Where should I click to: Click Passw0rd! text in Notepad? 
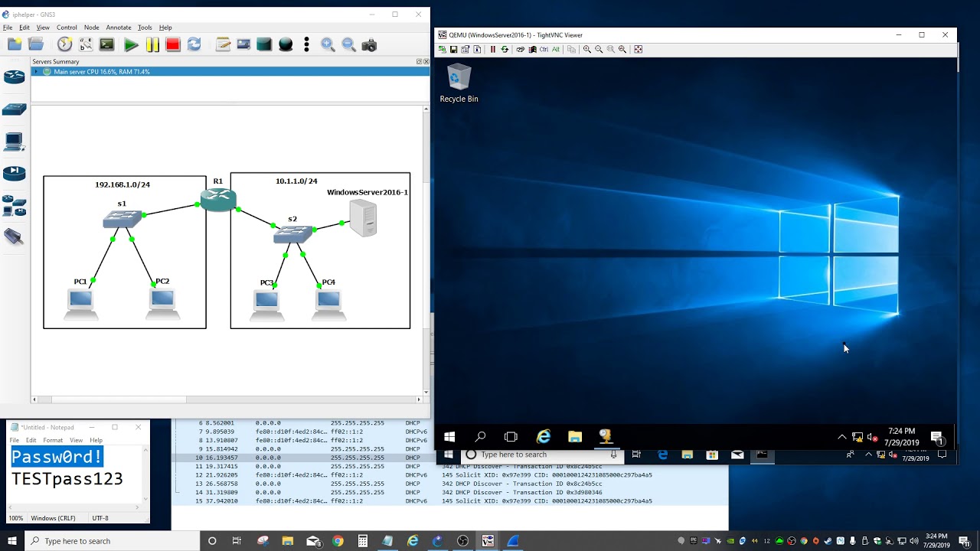pyautogui.click(x=57, y=458)
